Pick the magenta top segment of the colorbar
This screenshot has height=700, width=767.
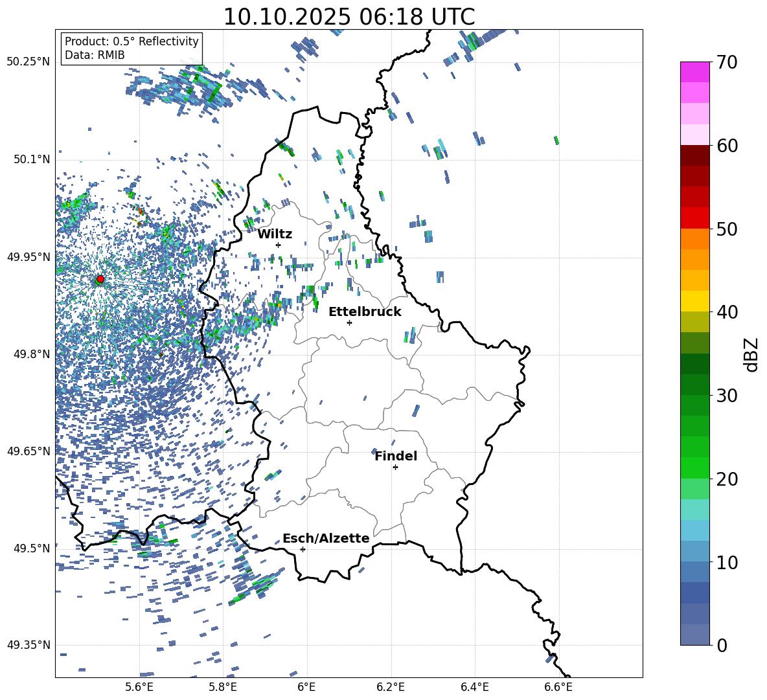[x=695, y=72]
